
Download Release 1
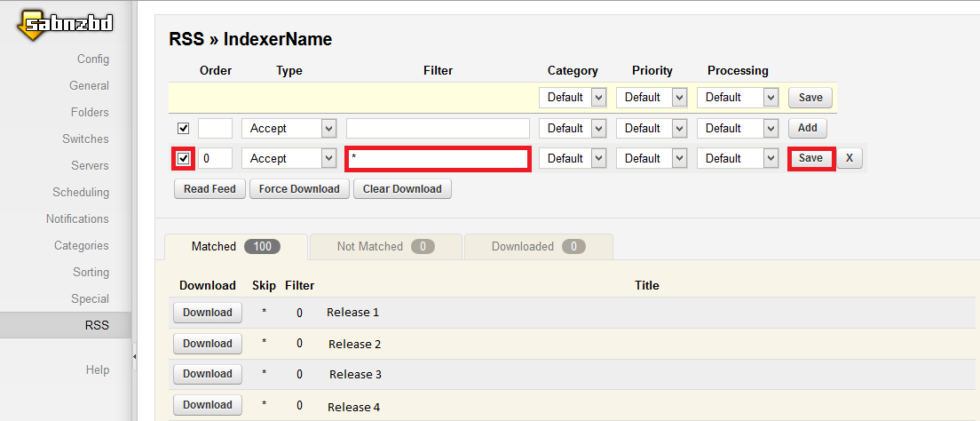click(207, 313)
